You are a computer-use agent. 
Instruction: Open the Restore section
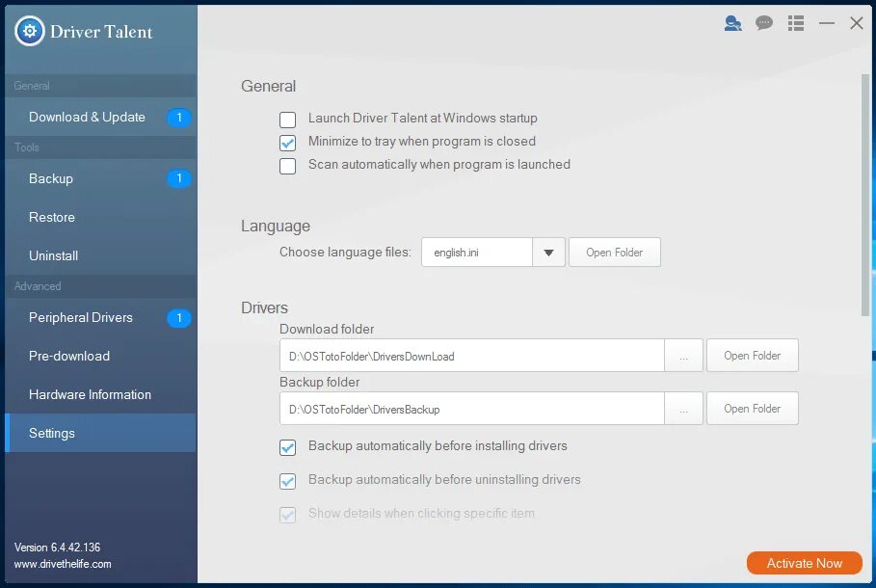[x=100, y=217]
